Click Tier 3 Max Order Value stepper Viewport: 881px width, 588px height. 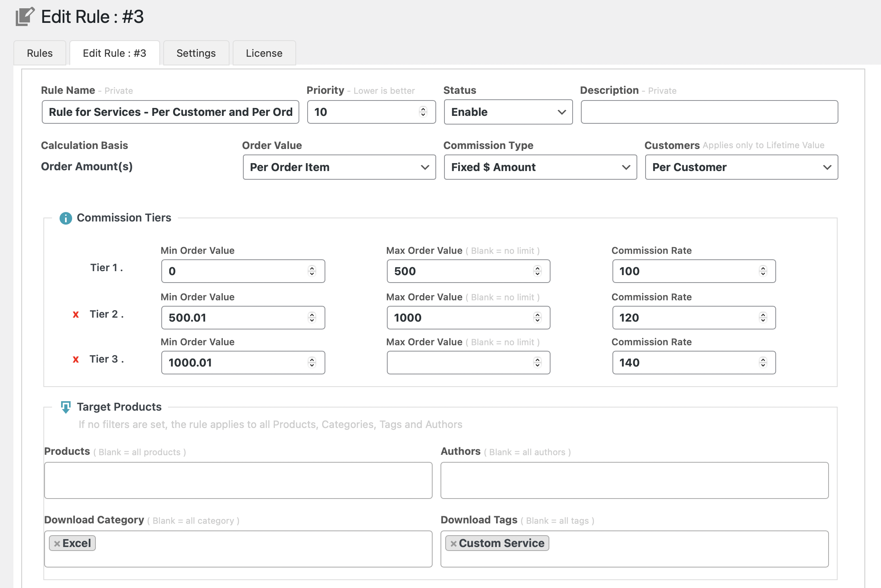tap(538, 363)
